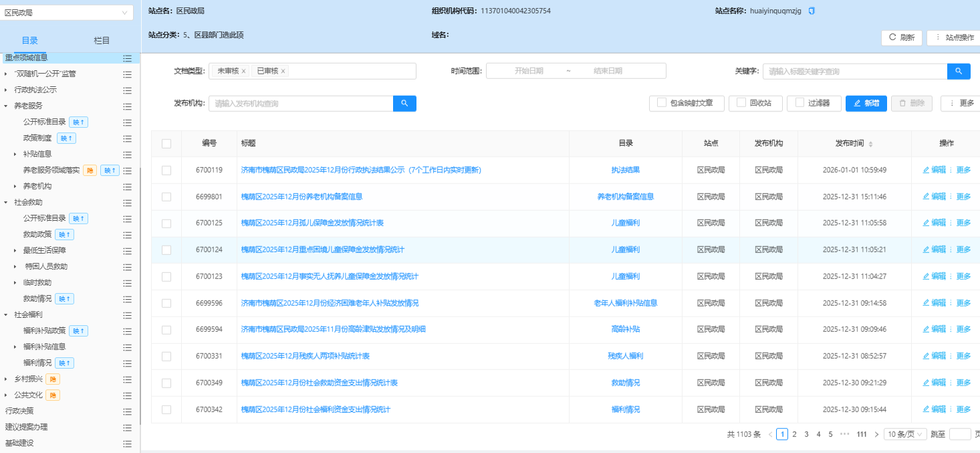
Task: Tick the 回收站 checkbox
Action: [741, 103]
